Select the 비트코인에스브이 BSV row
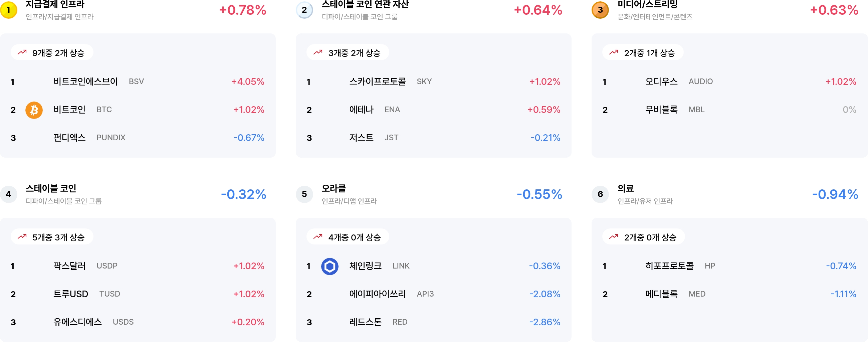868x342 pixels. click(138, 81)
